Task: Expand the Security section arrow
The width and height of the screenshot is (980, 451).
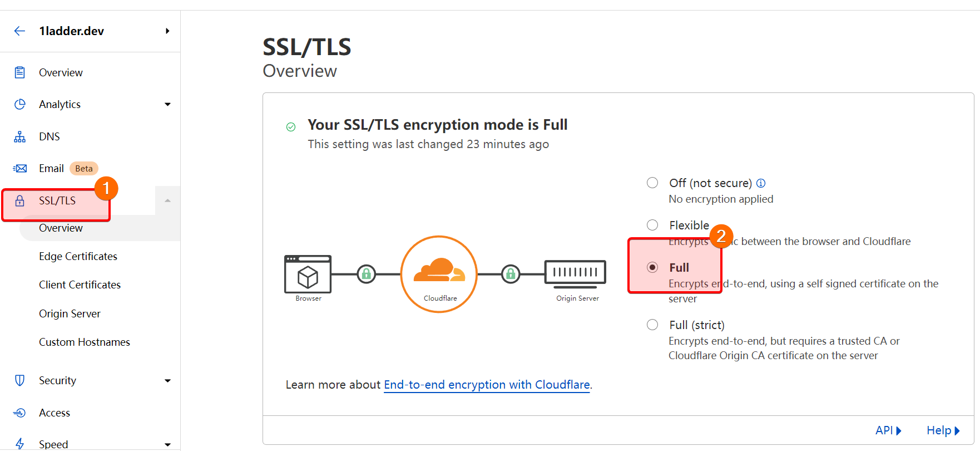Action: click(x=167, y=381)
